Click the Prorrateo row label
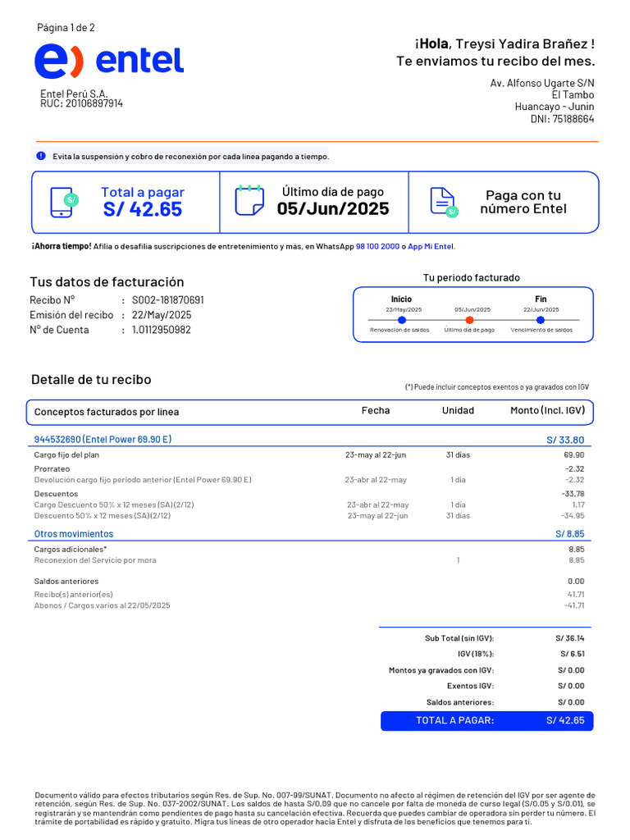Screen dimensions: 630x840 click(x=52, y=468)
